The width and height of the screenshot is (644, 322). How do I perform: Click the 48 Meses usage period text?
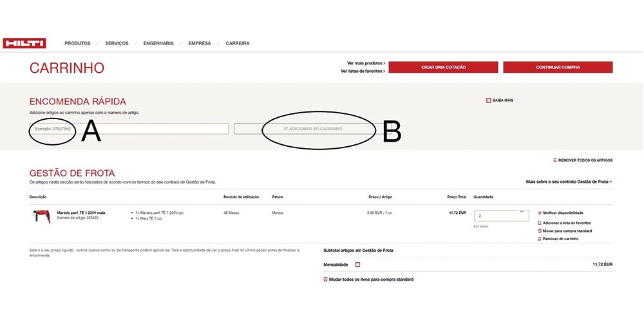[231, 213]
